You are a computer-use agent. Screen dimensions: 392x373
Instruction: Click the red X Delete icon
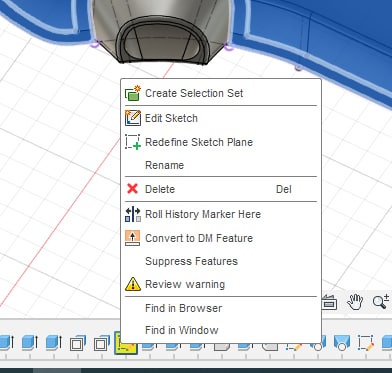click(132, 189)
